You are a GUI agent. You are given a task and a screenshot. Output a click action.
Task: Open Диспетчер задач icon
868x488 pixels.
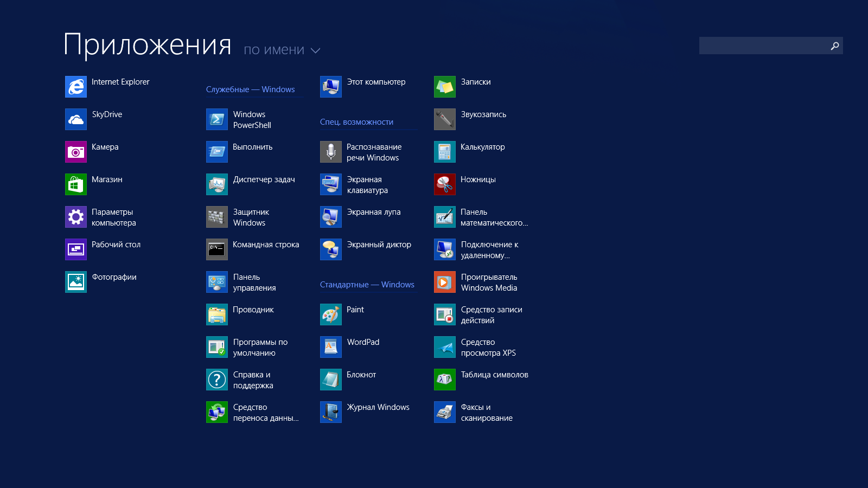(217, 184)
